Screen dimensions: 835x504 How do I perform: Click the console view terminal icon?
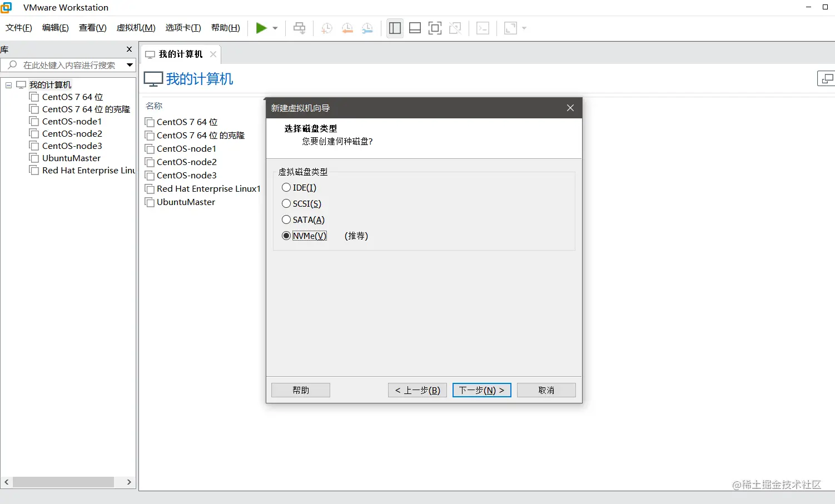483,28
